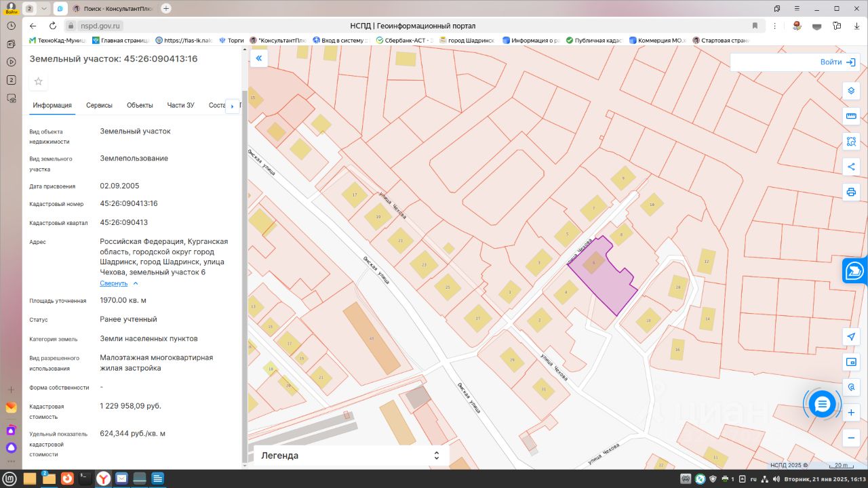868x488 pixels.
Task: Collapse address with Свернуть link
Action: point(114,283)
